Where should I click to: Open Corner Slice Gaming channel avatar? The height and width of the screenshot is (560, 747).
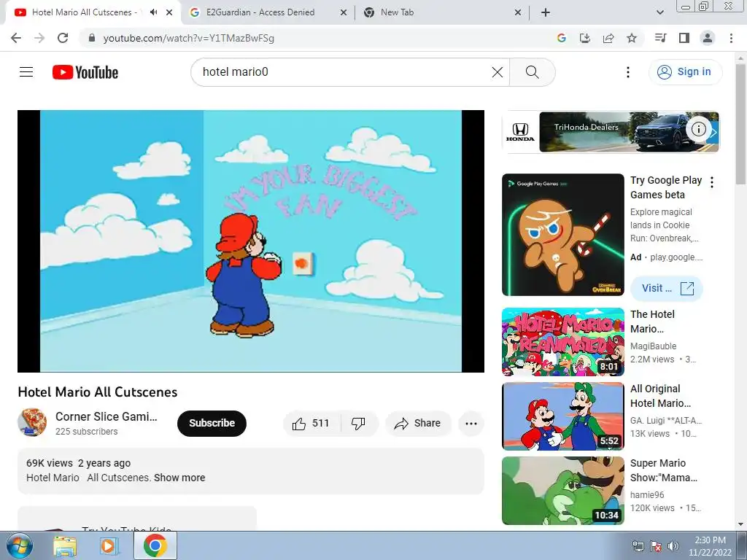(32, 422)
